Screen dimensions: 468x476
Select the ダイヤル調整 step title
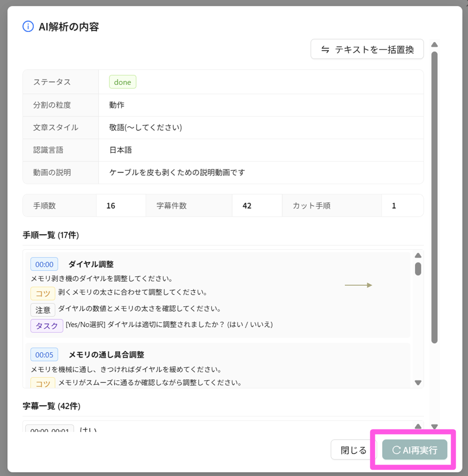tap(91, 264)
